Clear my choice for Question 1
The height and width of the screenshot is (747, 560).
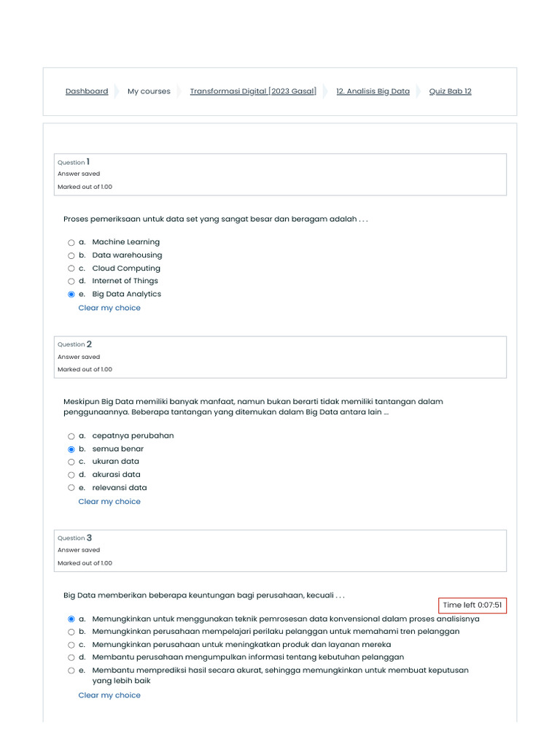[109, 309]
